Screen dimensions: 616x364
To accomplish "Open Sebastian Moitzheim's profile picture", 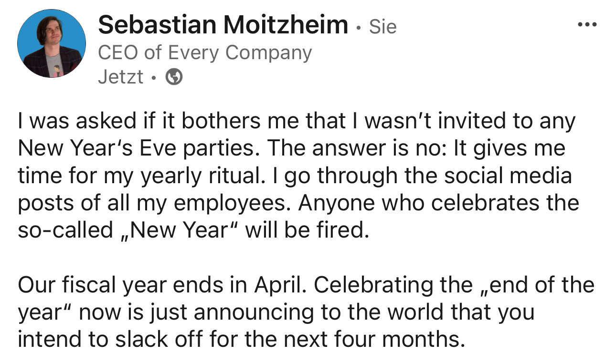I will [x=52, y=43].
